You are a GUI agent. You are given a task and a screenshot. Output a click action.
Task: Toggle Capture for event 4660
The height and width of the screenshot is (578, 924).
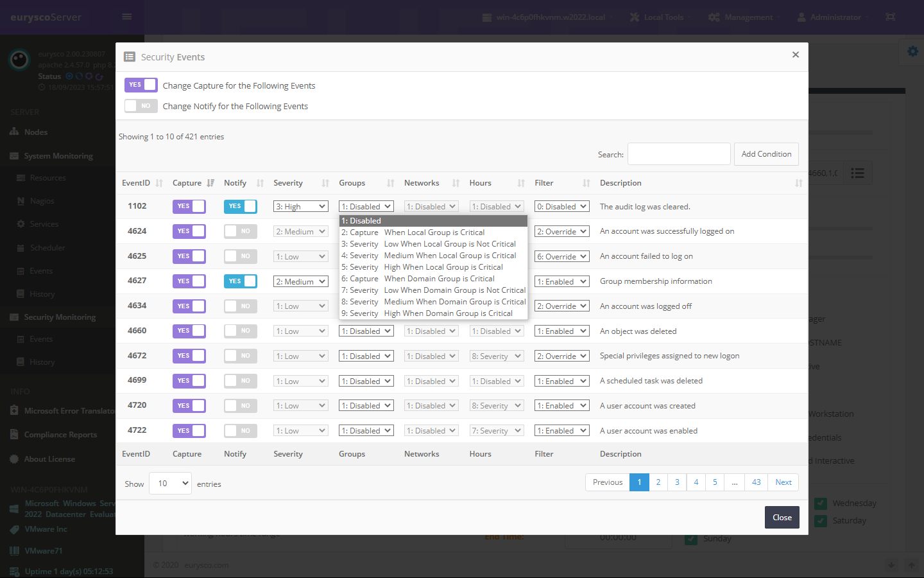(x=189, y=331)
